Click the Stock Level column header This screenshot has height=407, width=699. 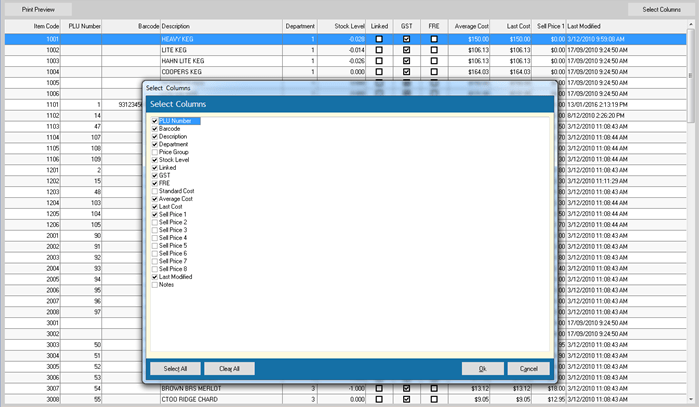pos(349,25)
